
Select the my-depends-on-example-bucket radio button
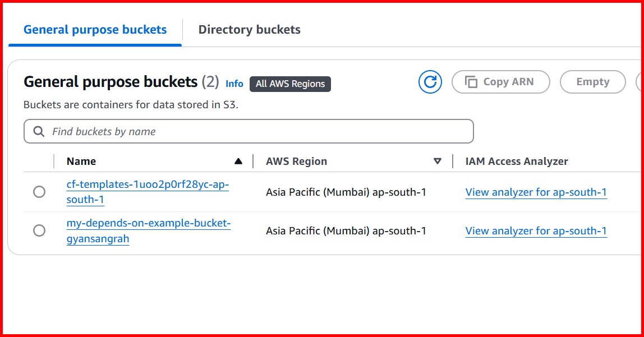[39, 230]
